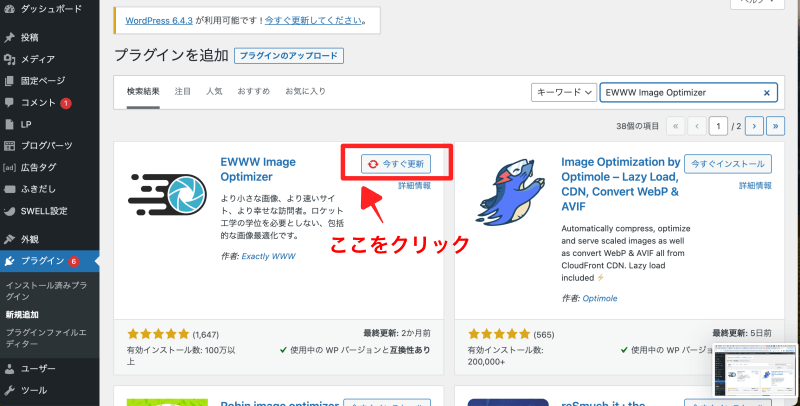Image resolution: width=800 pixels, height=406 pixels.
Task: Open the 外観 paintbrush icon
Action: (9, 239)
